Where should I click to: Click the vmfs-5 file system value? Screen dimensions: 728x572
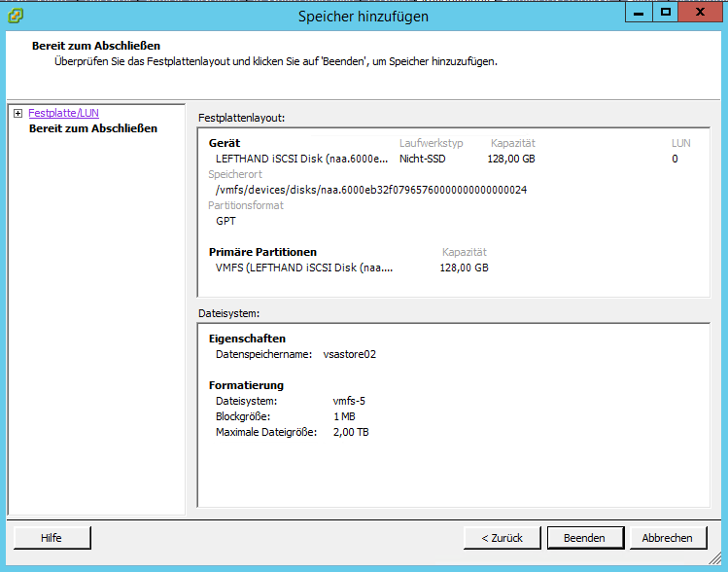pos(349,401)
